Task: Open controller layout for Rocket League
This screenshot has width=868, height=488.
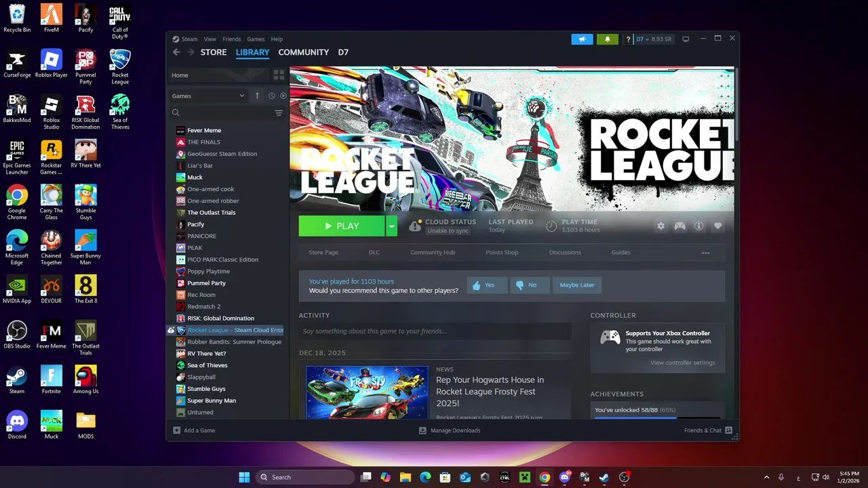Action: point(679,226)
